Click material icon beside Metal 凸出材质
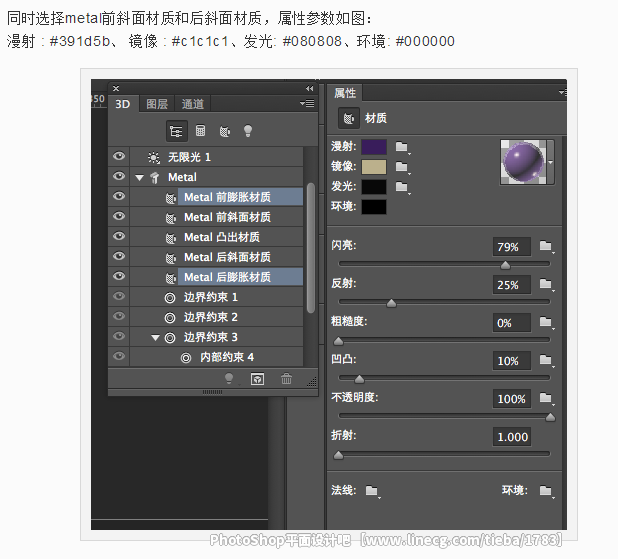The width and height of the screenshot is (618, 559). [170, 238]
